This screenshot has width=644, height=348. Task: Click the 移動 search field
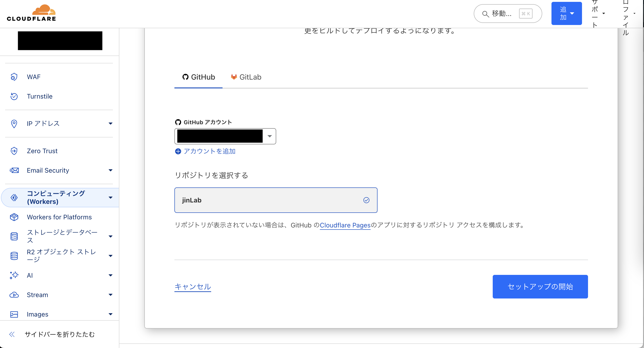click(502, 13)
